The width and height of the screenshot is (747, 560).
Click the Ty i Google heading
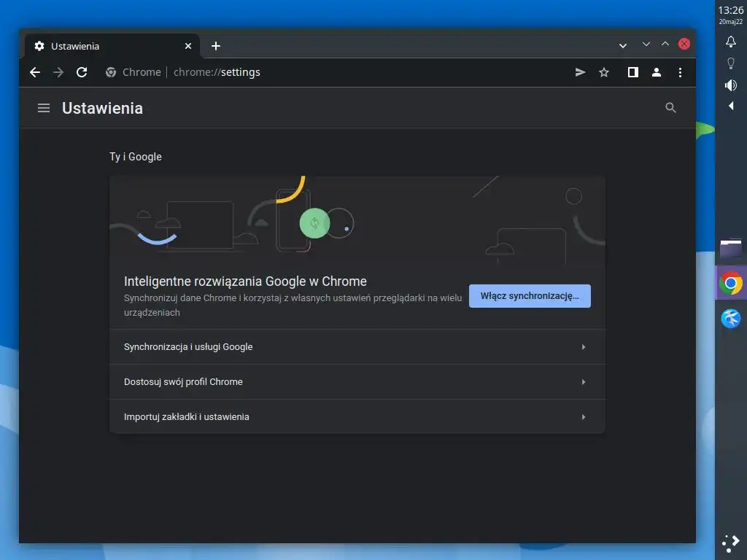pyautogui.click(x=136, y=157)
